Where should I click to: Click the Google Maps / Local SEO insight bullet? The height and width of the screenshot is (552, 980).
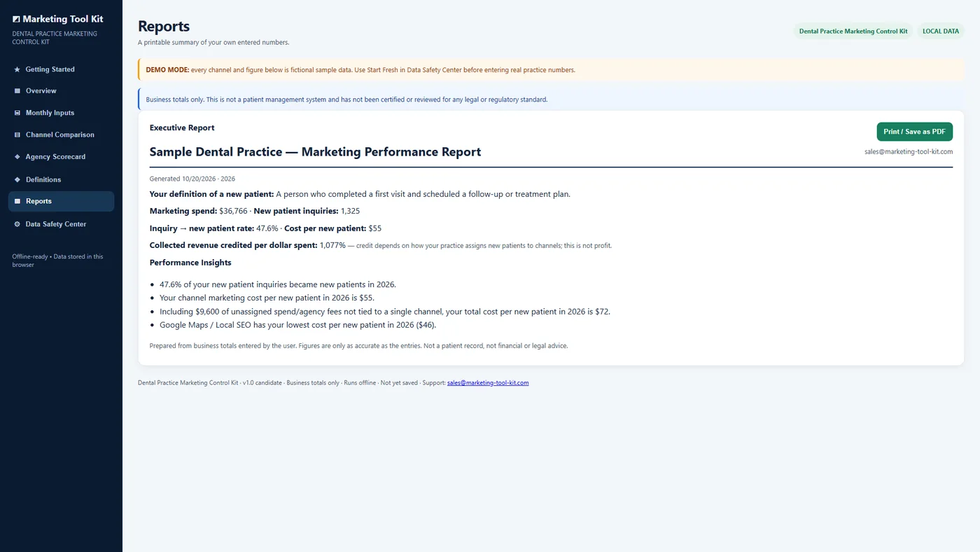coord(297,325)
